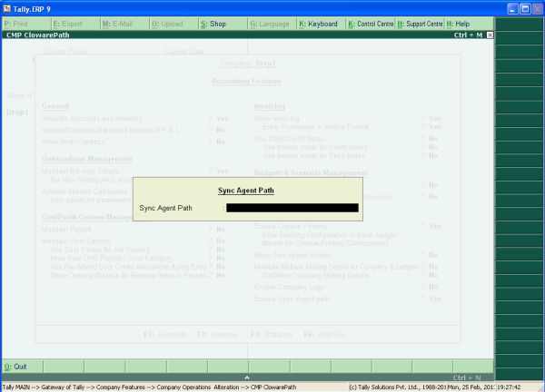
Task: Click the Tally.ERP 9 title bar icon
Action: pos(7,9)
